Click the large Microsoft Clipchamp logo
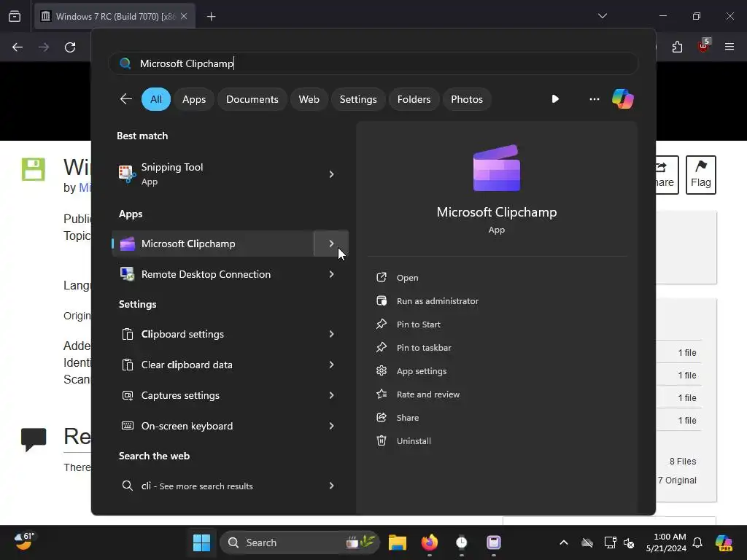This screenshot has width=747, height=560. 496,168
